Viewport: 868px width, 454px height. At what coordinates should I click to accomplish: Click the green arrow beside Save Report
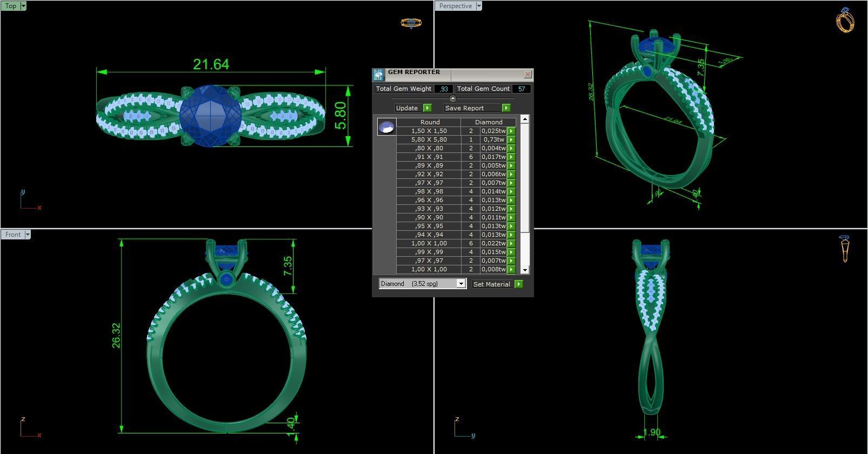pos(506,108)
